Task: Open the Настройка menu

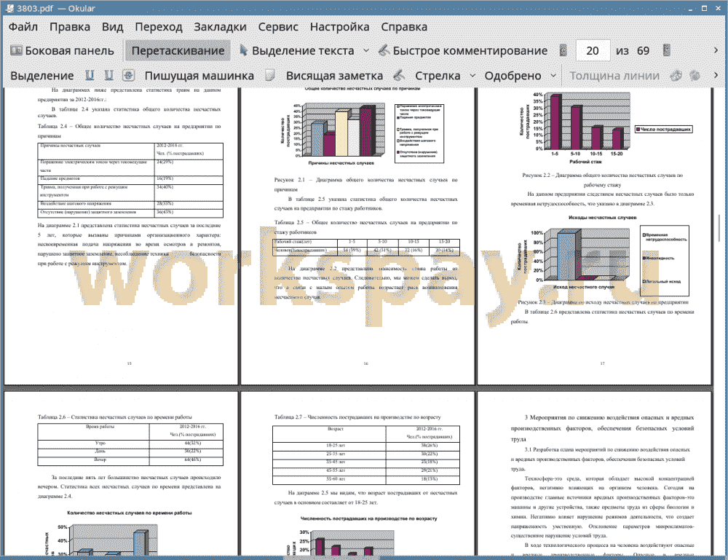Action: click(339, 27)
